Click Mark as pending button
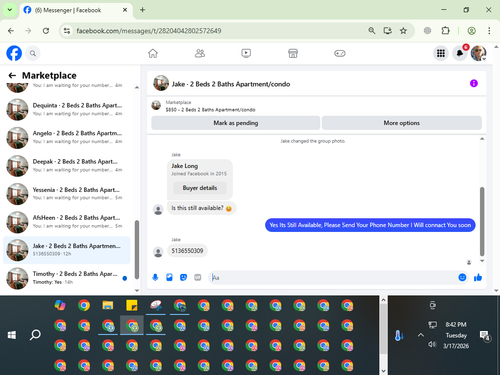The height and width of the screenshot is (375, 500). click(x=236, y=123)
